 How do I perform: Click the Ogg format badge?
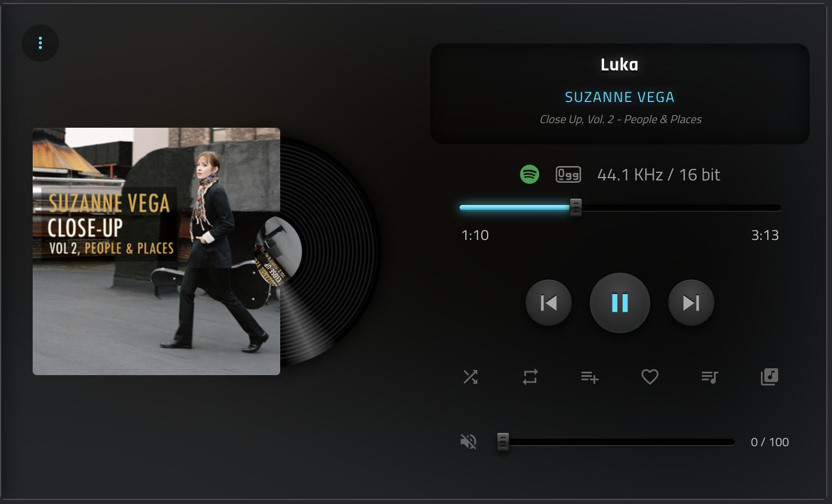pos(568,174)
